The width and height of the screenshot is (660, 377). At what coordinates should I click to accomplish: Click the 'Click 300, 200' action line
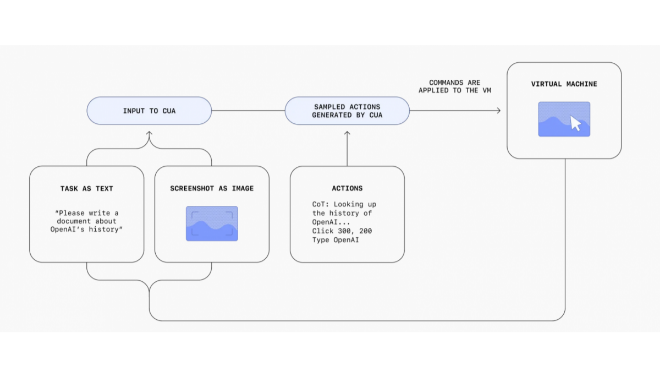coord(342,231)
